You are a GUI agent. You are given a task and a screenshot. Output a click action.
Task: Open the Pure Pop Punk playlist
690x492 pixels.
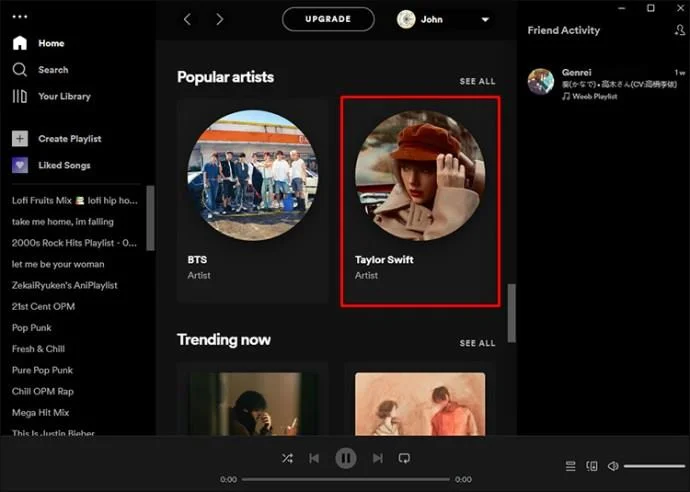[43, 370]
